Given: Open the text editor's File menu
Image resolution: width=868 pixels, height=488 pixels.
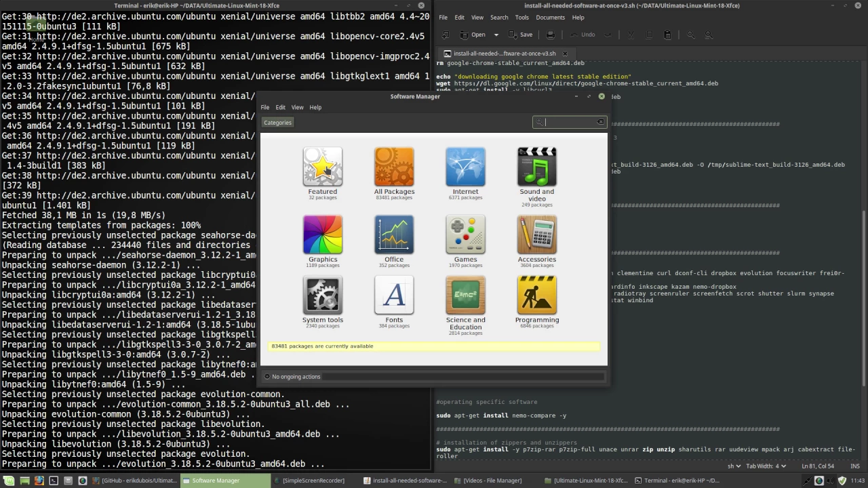Looking at the screenshot, I should (443, 17).
